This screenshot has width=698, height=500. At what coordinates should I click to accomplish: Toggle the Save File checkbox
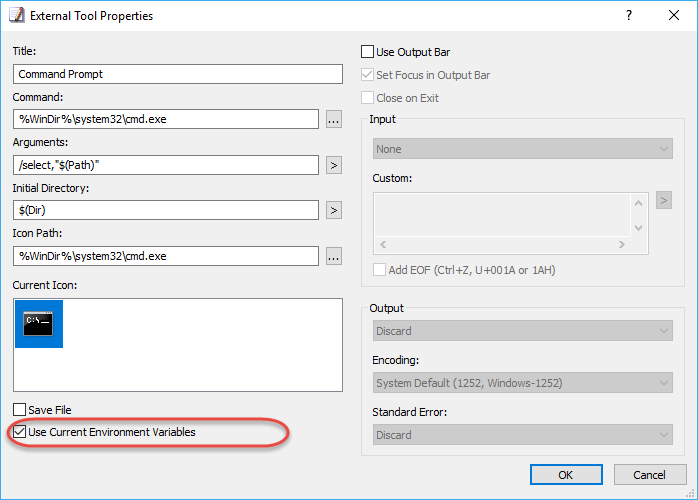(20, 410)
